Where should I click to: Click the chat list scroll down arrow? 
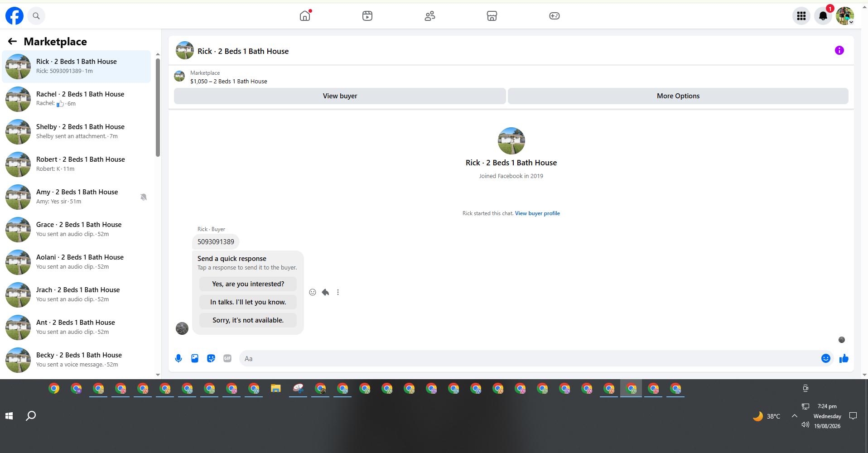(x=158, y=375)
